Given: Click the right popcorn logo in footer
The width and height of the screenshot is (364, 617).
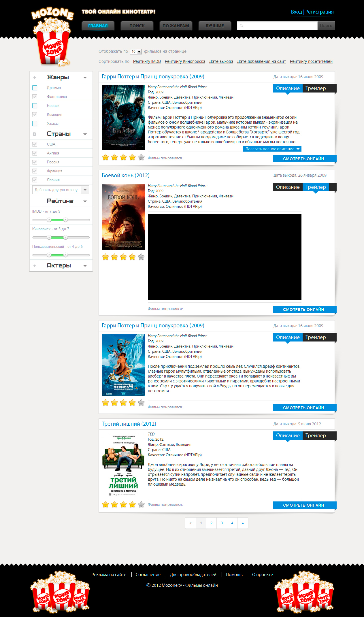Looking at the screenshot, I should tap(304, 592).
